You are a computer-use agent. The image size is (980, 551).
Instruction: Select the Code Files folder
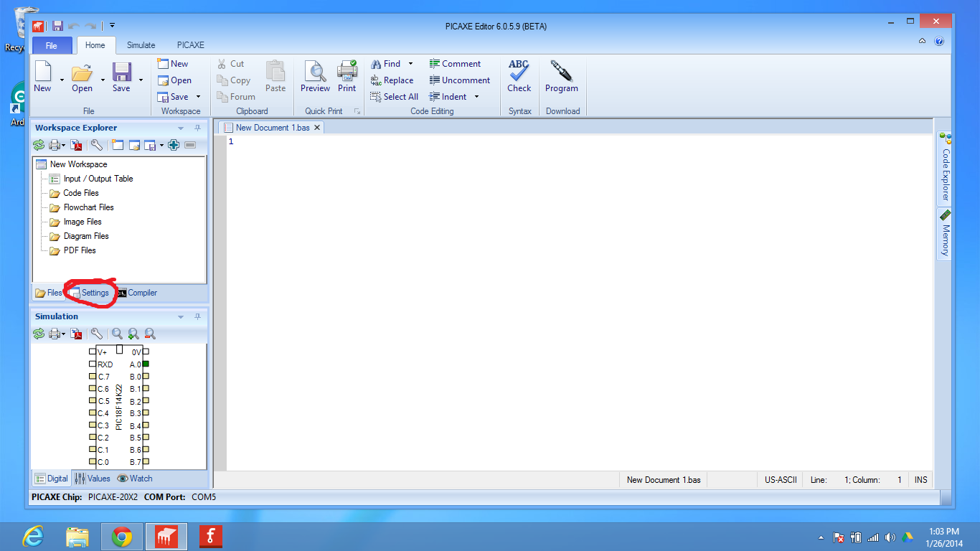[x=81, y=193]
